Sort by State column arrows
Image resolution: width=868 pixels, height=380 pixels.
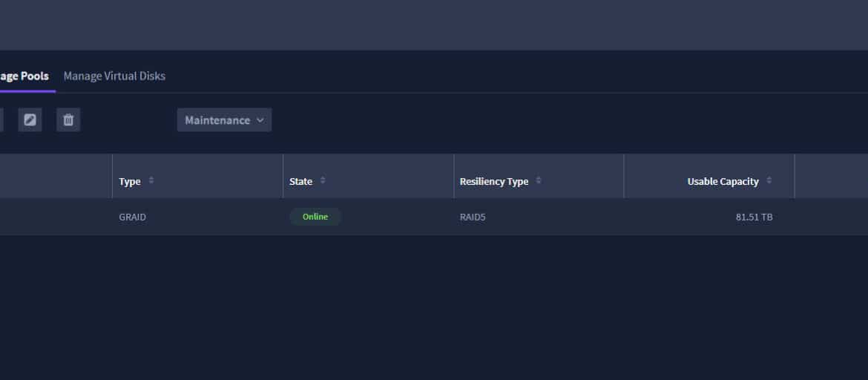[x=323, y=180]
